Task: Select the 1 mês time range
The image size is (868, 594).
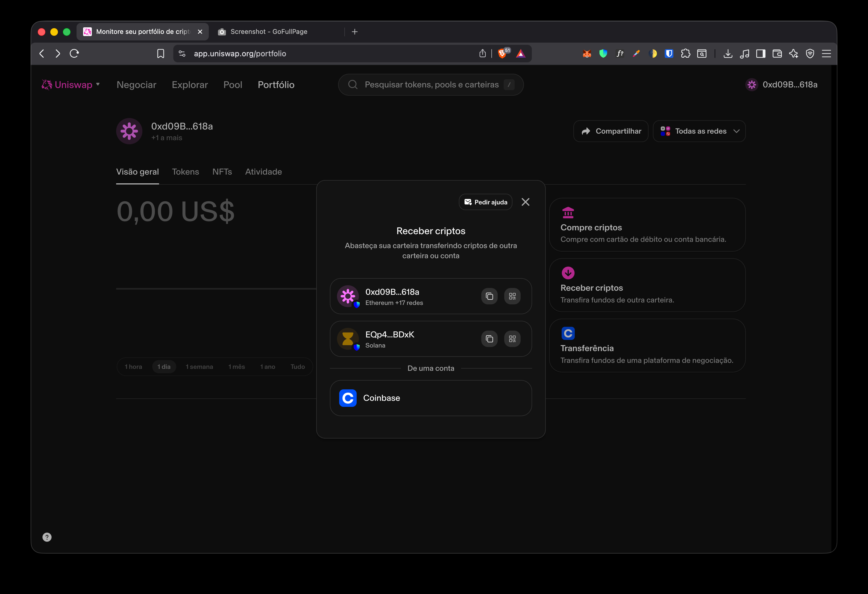Action: click(237, 367)
